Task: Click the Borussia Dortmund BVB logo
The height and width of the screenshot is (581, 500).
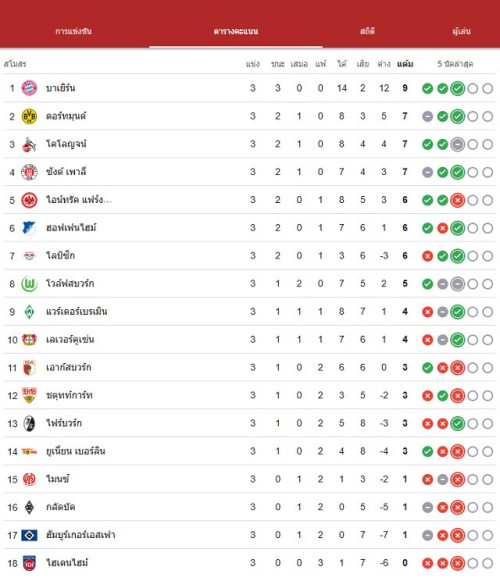Action: 29,116
